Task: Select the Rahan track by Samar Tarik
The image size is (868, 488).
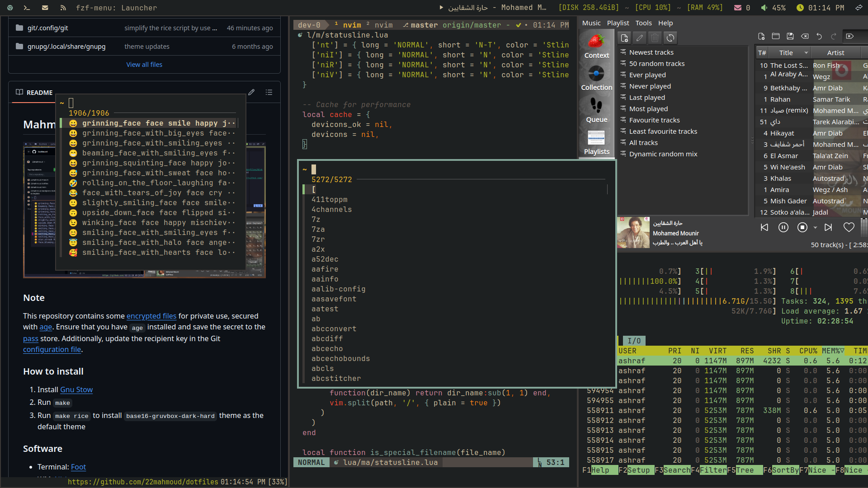Action: tap(811, 99)
